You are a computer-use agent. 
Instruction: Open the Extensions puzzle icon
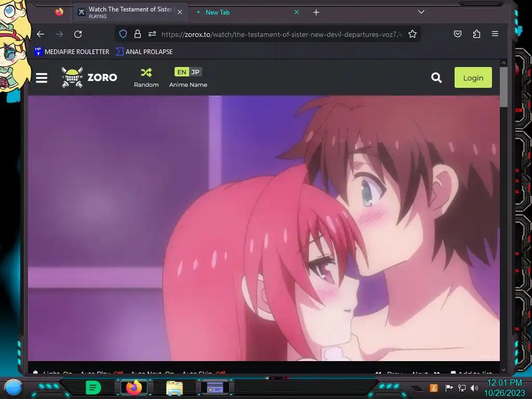tap(476, 34)
